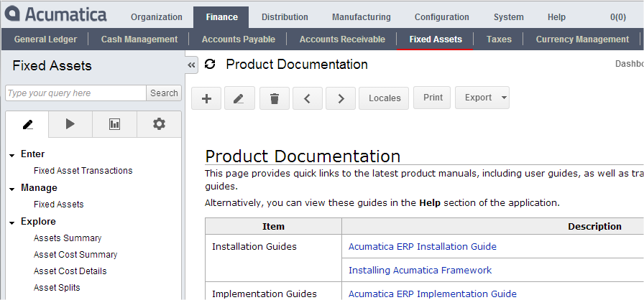644x300 pixels.
Task: Switch to Fixed Assets module
Action: coord(436,39)
